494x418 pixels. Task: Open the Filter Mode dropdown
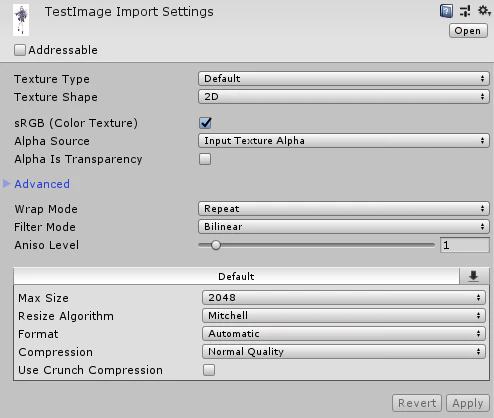click(x=344, y=227)
